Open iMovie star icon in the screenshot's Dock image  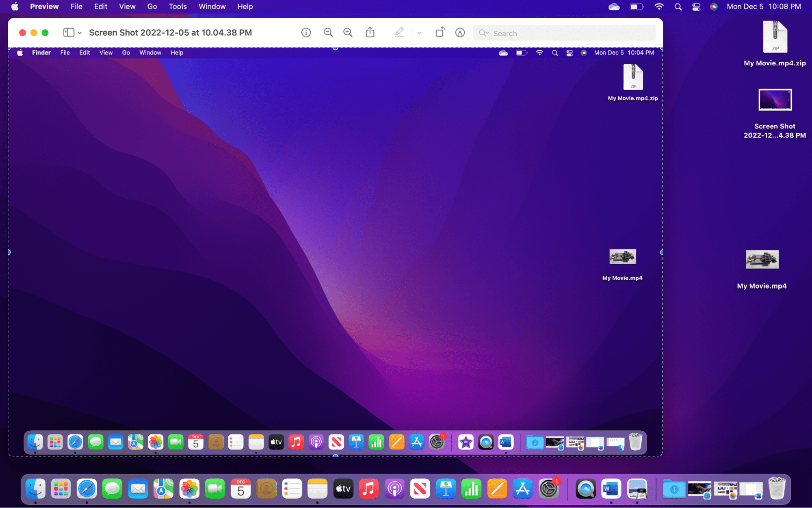coord(466,442)
